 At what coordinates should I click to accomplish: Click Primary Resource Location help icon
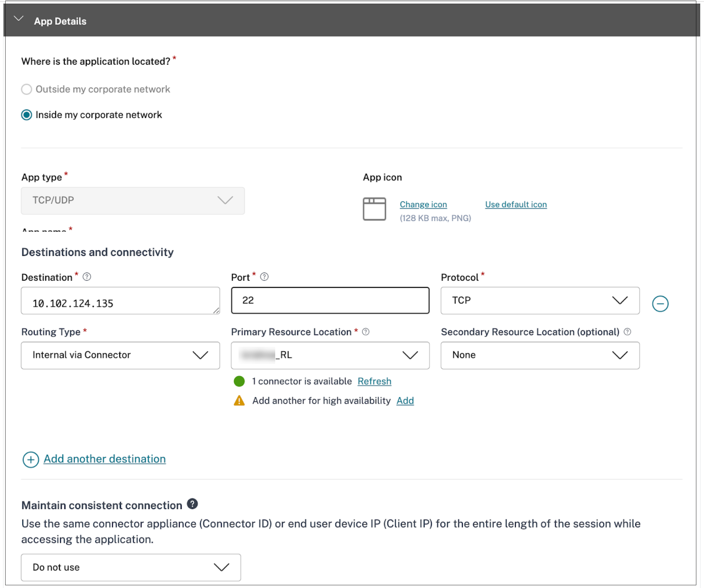366,332
